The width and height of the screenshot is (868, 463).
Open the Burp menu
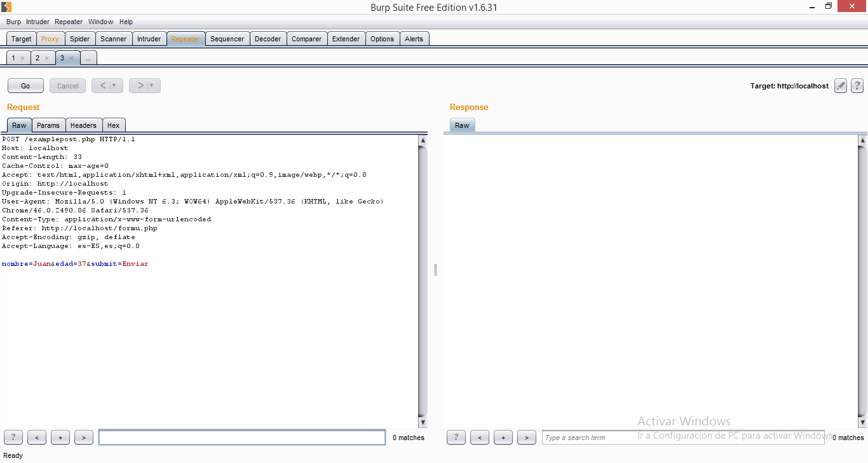point(13,22)
